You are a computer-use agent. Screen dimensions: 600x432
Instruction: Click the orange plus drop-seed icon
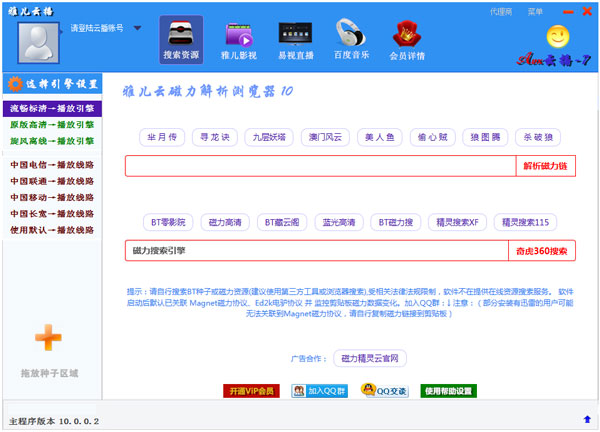pyautogui.click(x=48, y=337)
